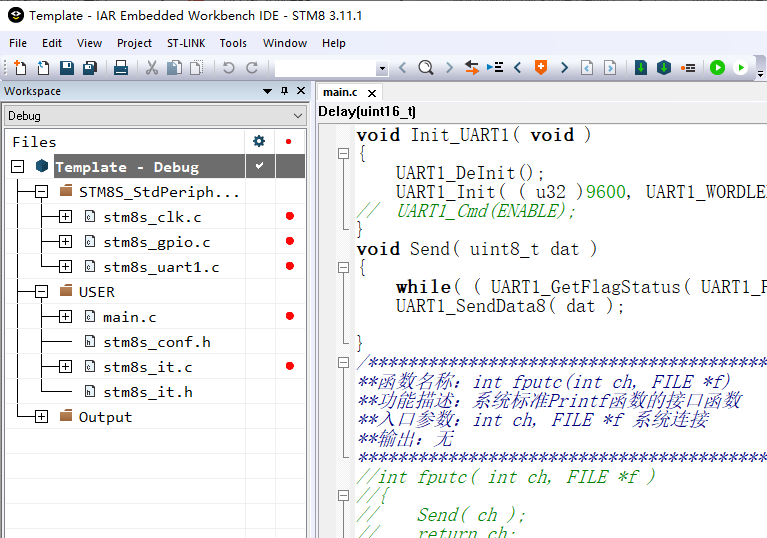Image resolution: width=767 pixels, height=538 pixels.
Task: Fold the fputc comment block header
Action: 344,362
